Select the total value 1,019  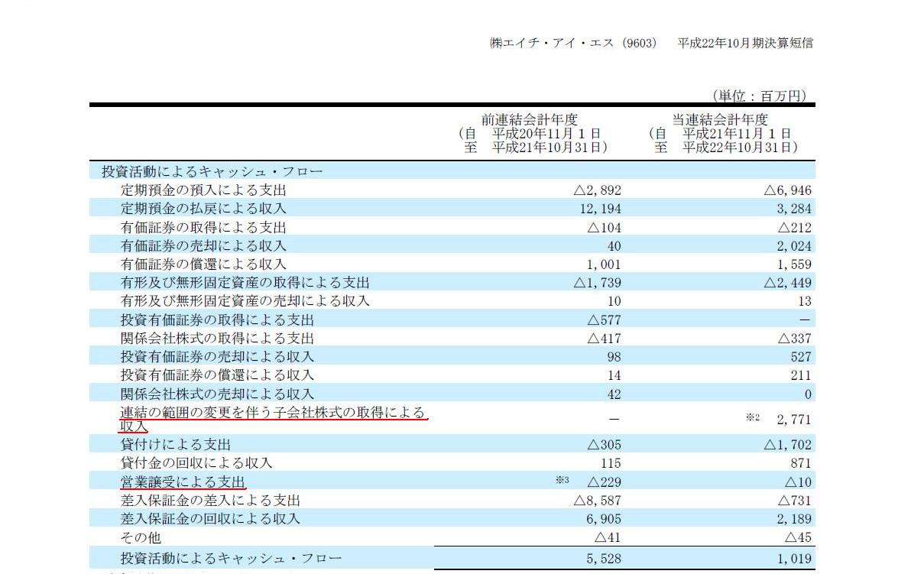(793, 559)
